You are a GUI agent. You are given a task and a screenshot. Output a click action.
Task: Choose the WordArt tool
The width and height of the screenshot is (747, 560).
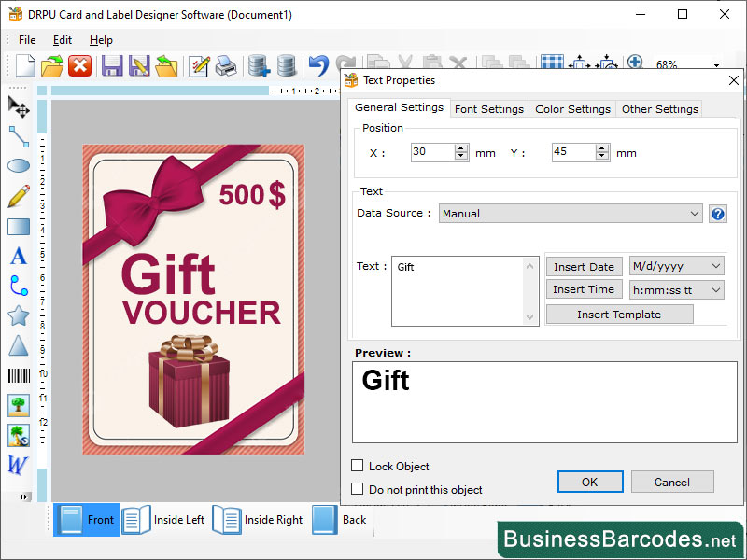(19, 465)
